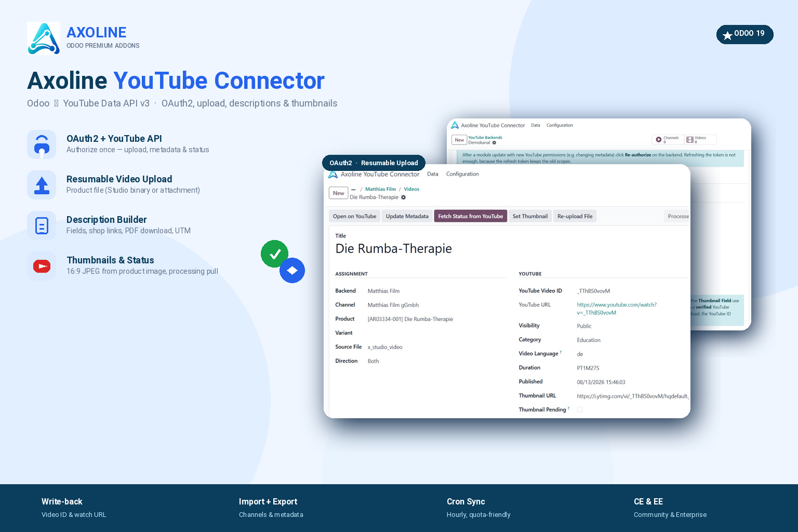Click the Processe status stage in the statusbar
This screenshot has height=532, width=798.
coord(677,216)
